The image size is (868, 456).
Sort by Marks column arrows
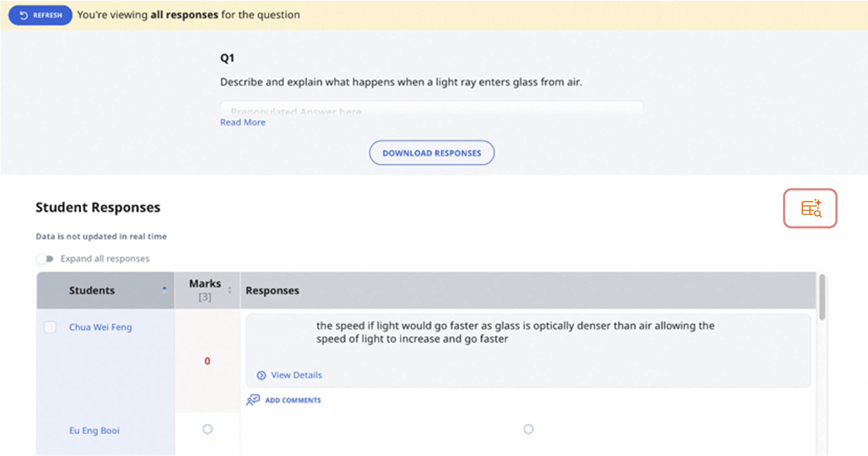coord(230,290)
